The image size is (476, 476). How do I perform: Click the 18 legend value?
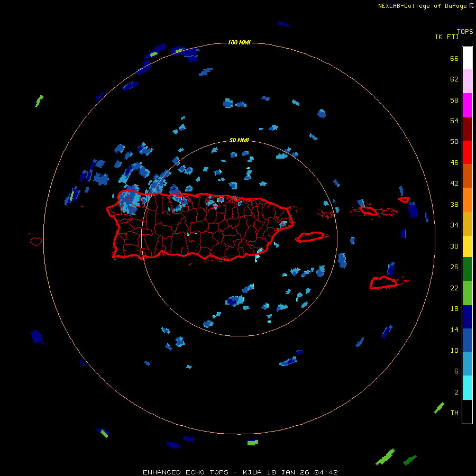pyautogui.click(x=454, y=309)
